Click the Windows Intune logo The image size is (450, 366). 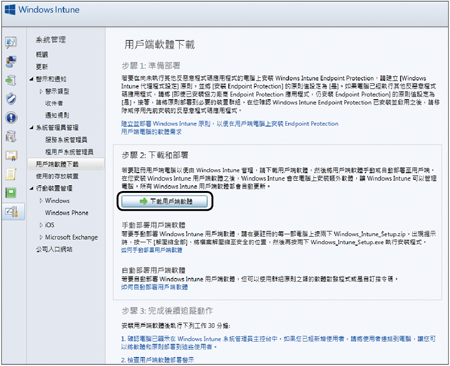tap(42, 10)
